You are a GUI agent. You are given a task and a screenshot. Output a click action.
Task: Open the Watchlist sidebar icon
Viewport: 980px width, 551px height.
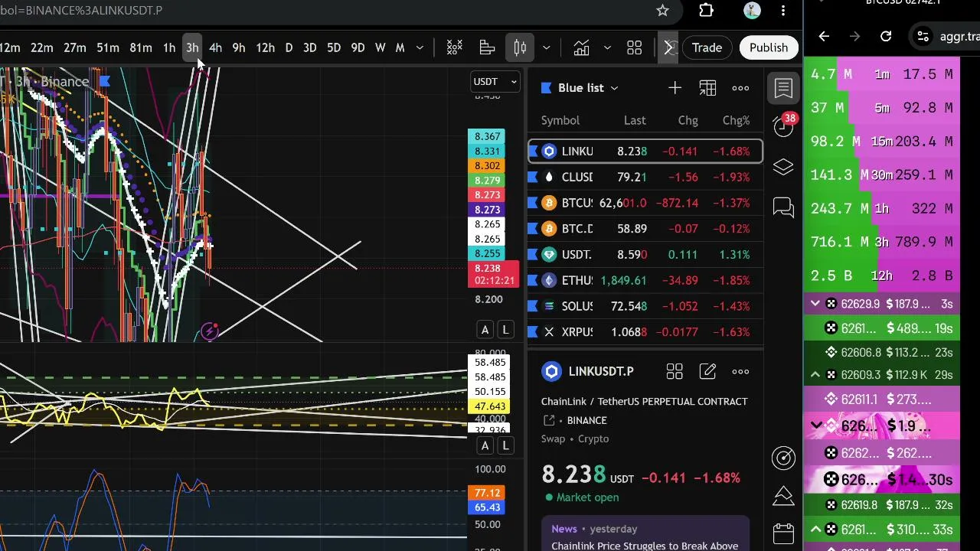coord(783,88)
